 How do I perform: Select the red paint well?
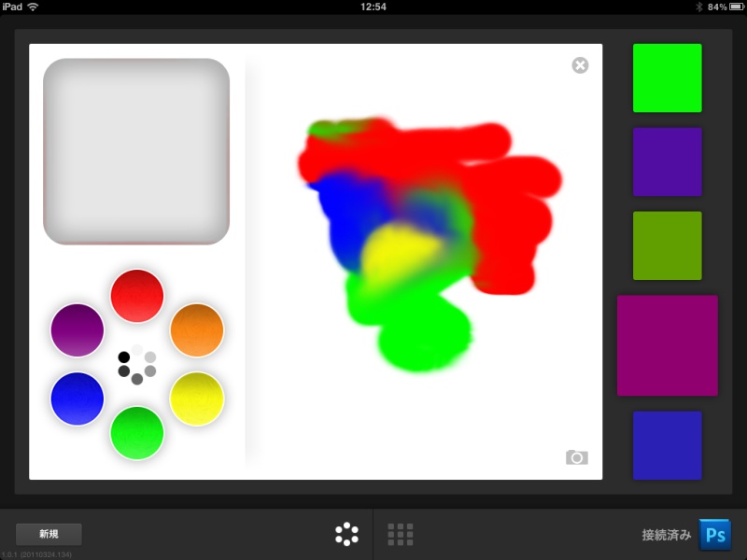[x=136, y=294]
